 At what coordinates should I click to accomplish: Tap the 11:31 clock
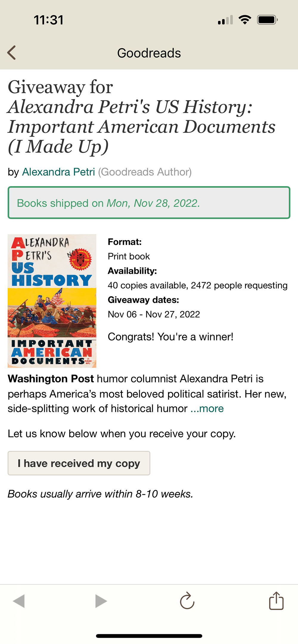click(x=49, y=20)
